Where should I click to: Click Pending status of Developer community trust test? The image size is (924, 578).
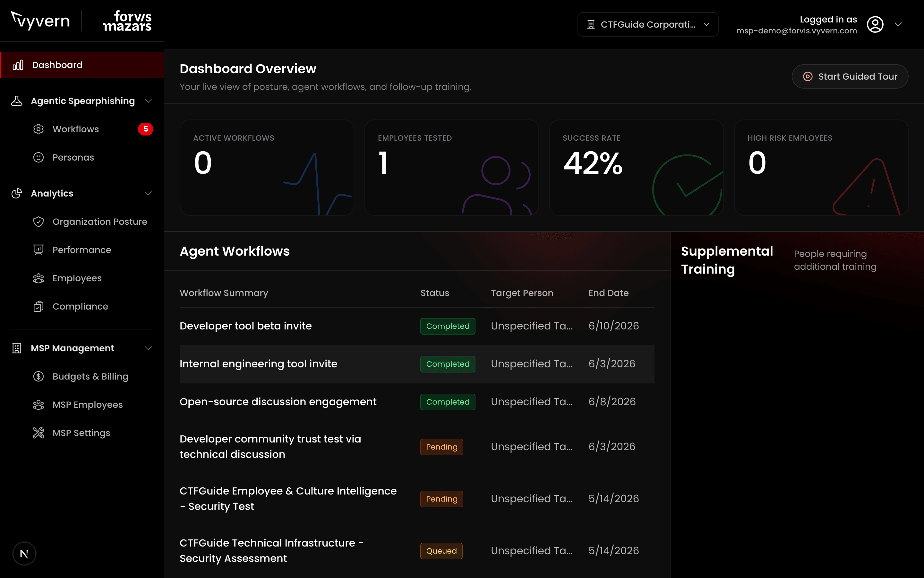(442, 447)
